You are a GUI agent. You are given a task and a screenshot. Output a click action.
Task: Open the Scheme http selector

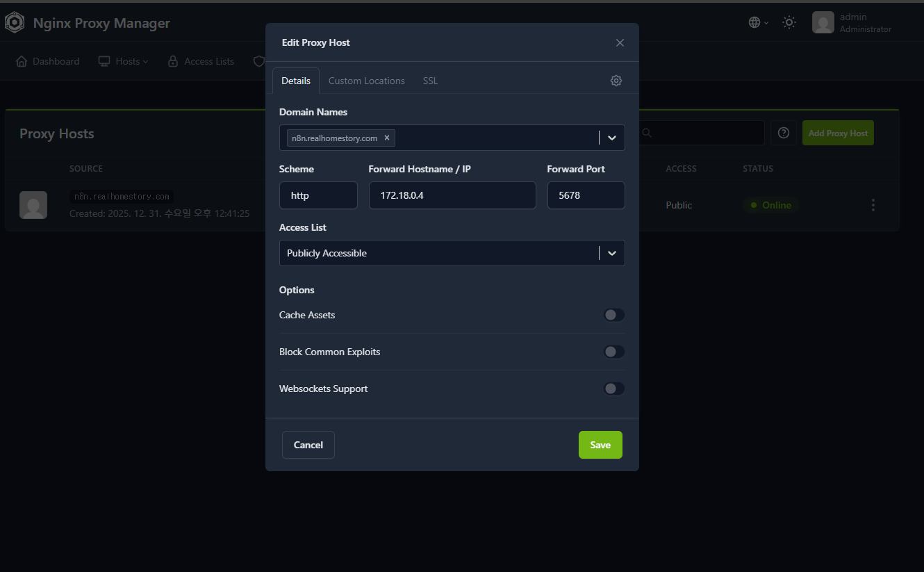[318, 195]
